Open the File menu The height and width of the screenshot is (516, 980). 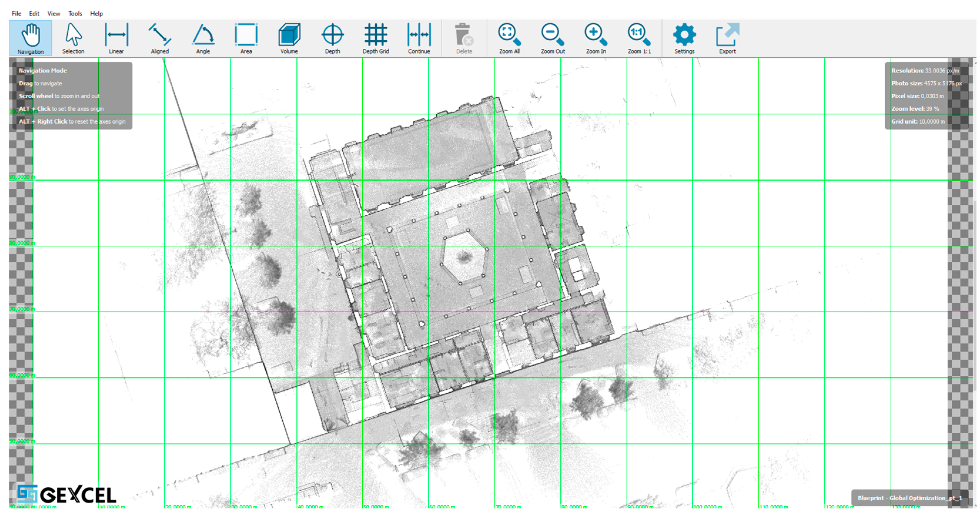tap(16, 13)
